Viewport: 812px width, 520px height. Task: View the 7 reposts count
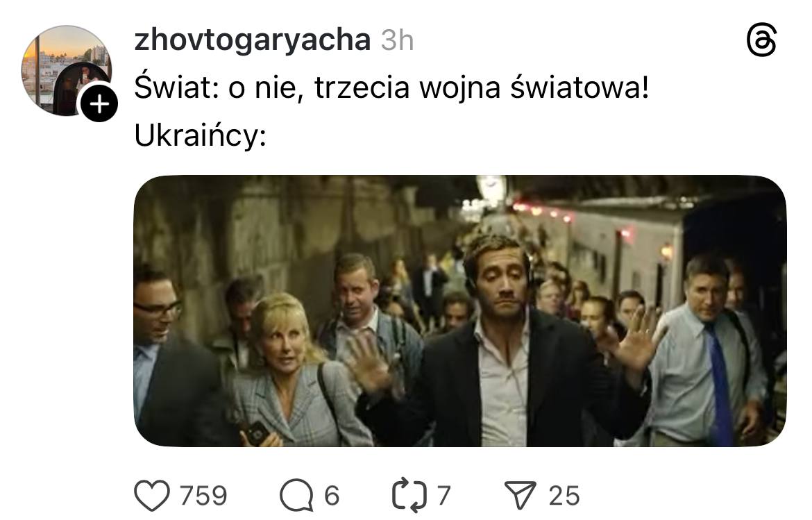click(443, 496)
